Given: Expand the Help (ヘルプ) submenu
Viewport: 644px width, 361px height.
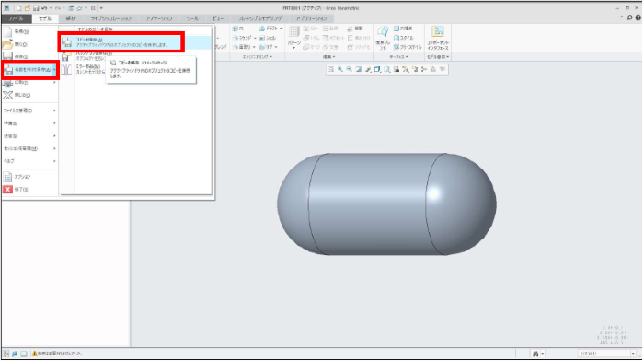Looking at the screenshot, I should coord(29,161).
